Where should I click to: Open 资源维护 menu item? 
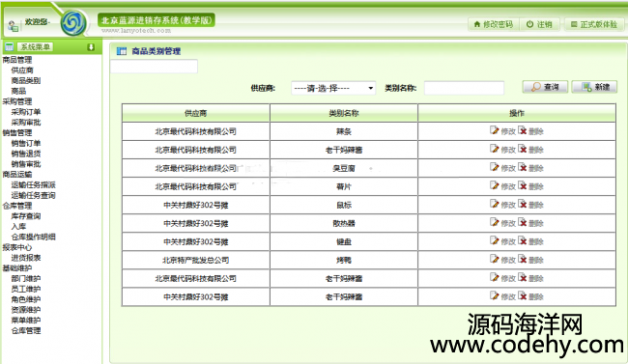26,310
